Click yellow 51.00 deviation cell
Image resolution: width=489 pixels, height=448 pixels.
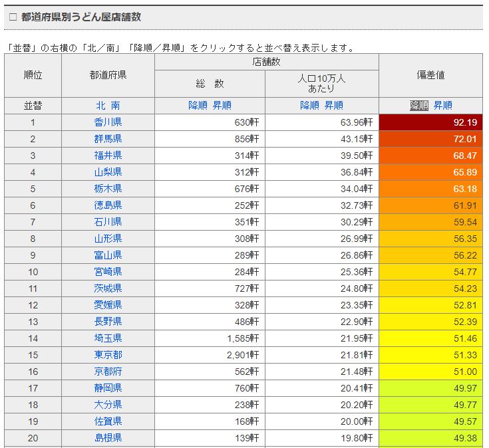point(430,372)
